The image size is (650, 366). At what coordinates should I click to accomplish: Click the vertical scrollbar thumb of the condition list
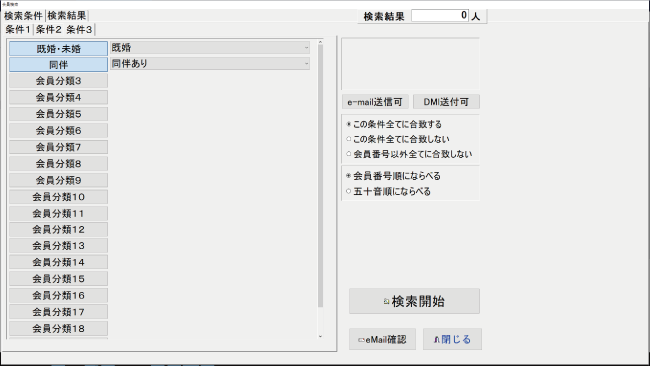[320, 176]
